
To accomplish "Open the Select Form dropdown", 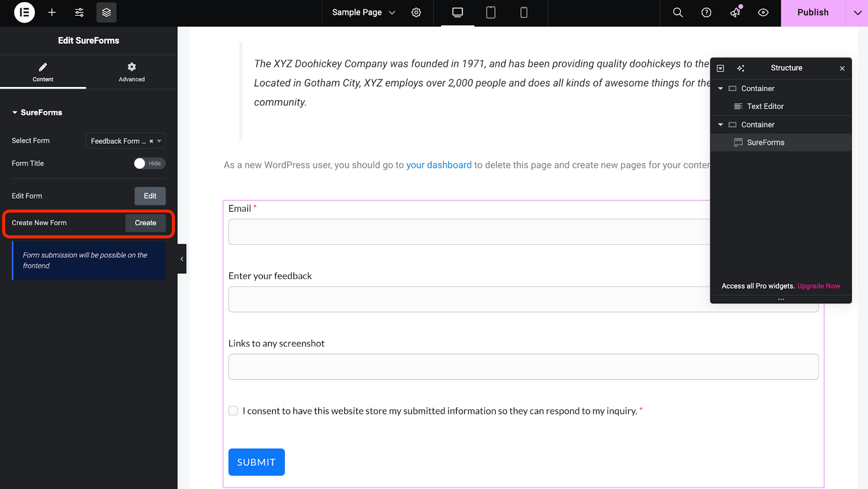I will point(125,141).
